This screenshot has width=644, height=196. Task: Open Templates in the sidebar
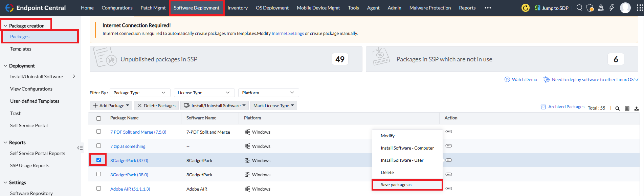pos(21,49)
